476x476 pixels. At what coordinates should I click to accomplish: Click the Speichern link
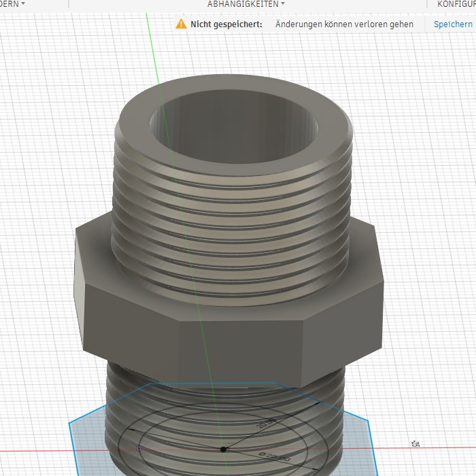(453, 24)
